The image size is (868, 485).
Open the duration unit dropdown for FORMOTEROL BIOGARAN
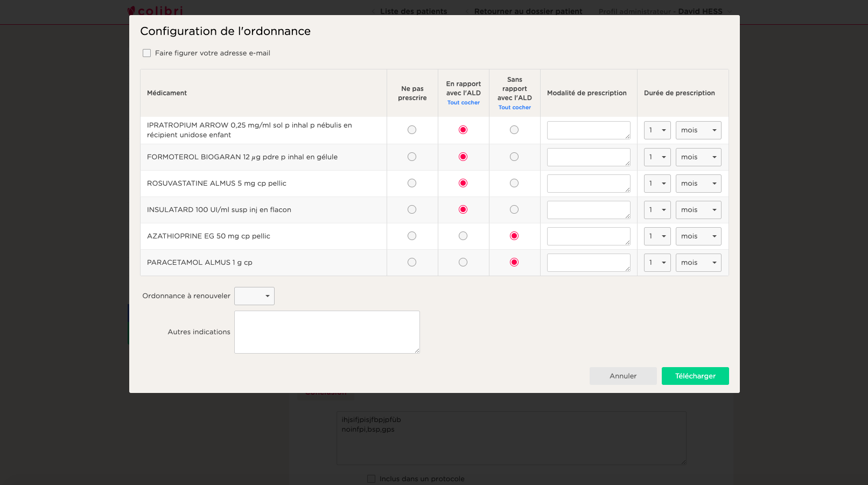[x=698, y=157]
